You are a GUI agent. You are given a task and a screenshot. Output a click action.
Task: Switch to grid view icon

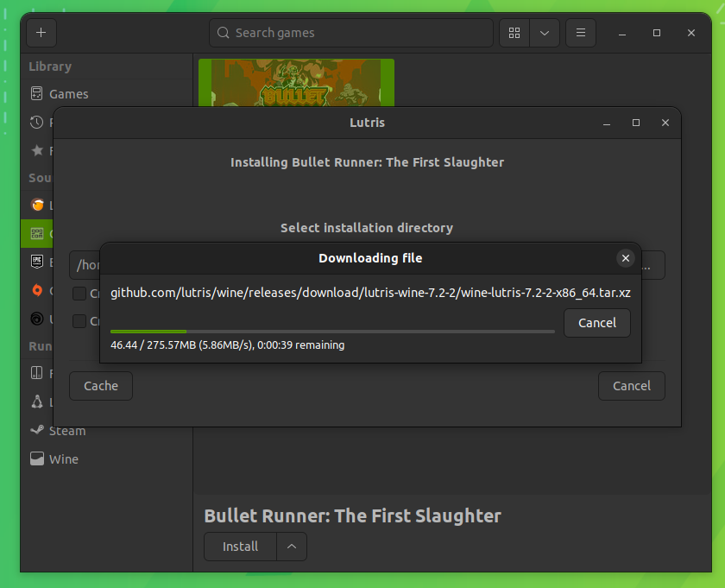(x=514, y=33)
